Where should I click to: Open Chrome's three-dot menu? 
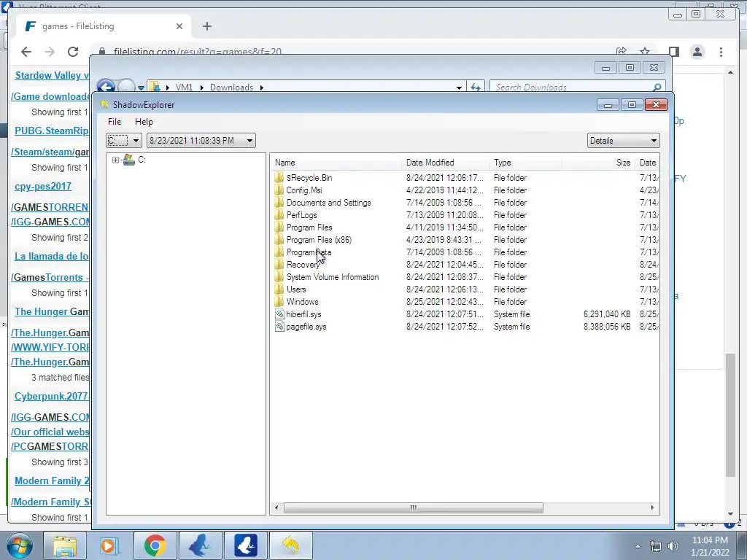pos(721,52)
